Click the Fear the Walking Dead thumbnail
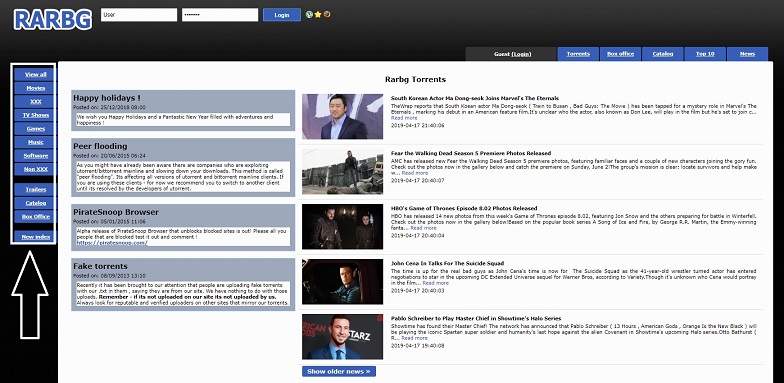Image resolution: width=784 pixels, height=383 pixels. [x=342, y=172]
